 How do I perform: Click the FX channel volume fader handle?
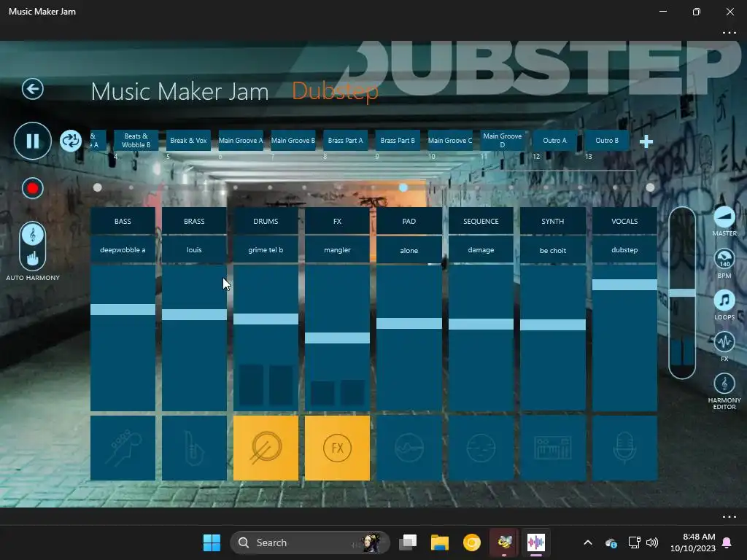coord(337,338)
